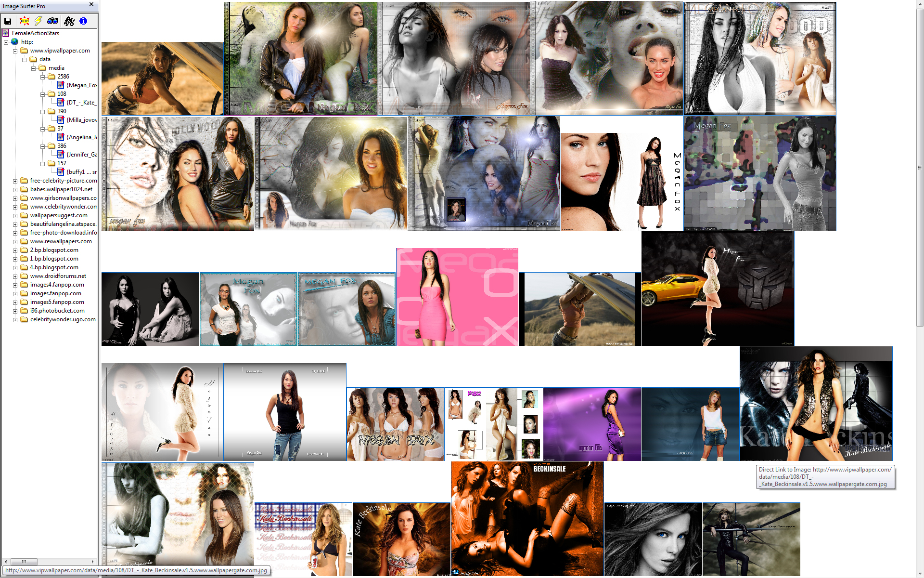
Task: Click the folder icon for 108
Action: (x=51, y=94)
